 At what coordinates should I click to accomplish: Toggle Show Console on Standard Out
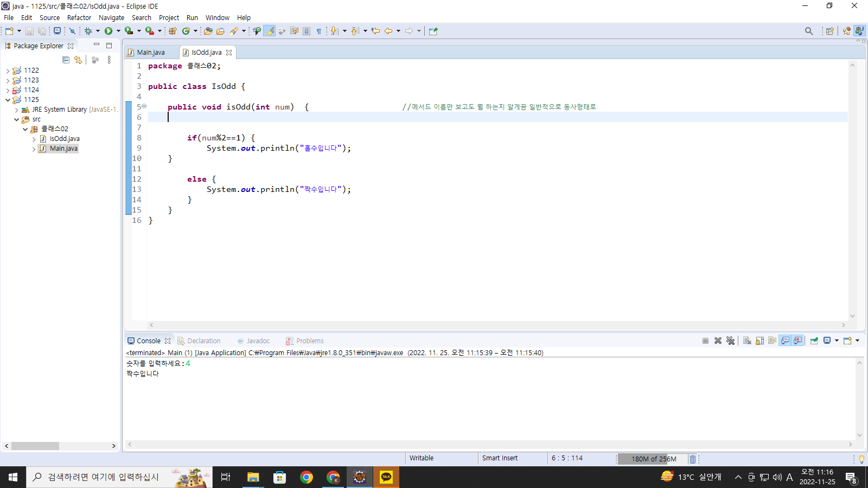pyautogui.click(x=785, y=341)
